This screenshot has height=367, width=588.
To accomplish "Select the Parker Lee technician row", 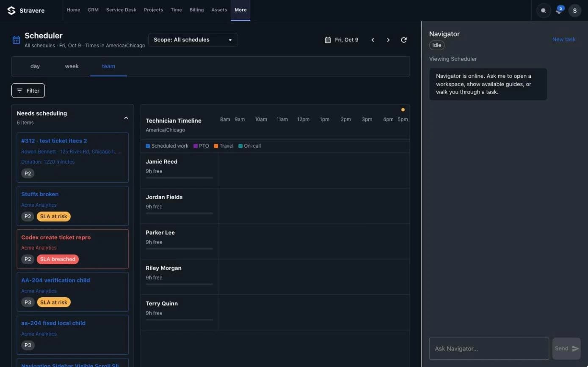I will pos(275,241).
